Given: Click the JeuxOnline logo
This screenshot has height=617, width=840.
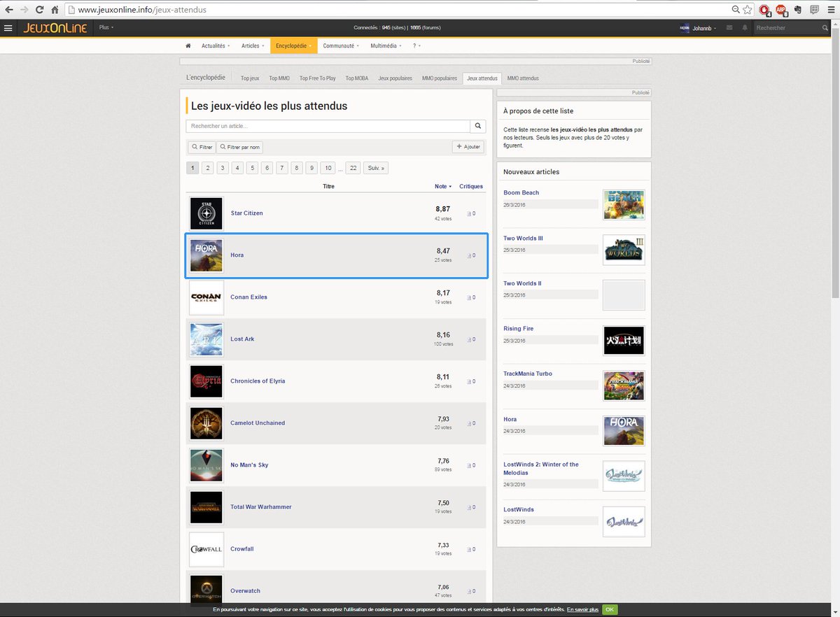Looking at the screenshot, I should 55,28.
